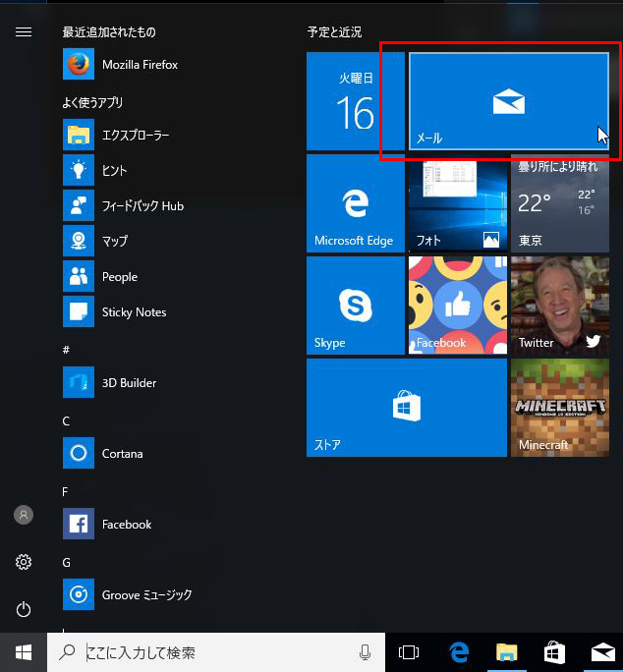Click the # letter group header
The height and width of the screenshot is (672, 623).
(x=66, y=350)
